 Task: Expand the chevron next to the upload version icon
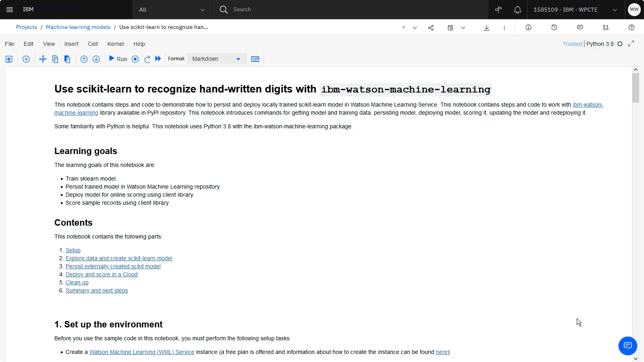click(415, 28)
